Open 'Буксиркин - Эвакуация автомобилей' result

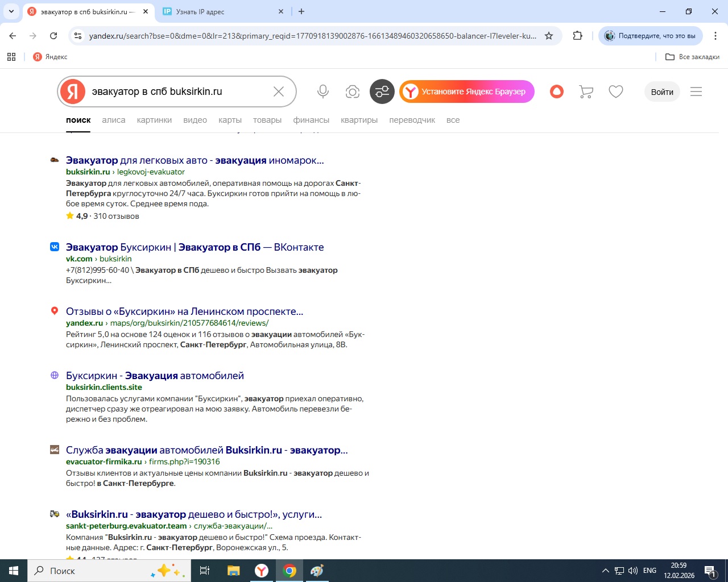pos(155,376)
